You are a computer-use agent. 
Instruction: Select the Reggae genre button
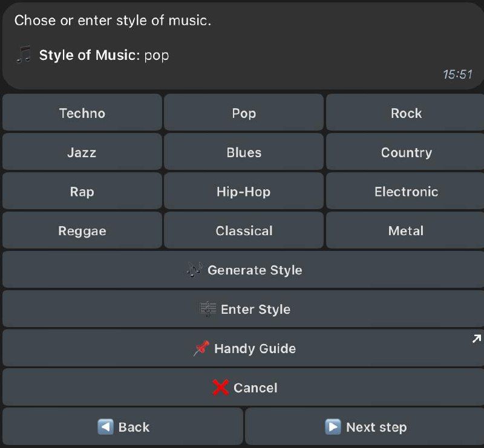pos(82,230)
